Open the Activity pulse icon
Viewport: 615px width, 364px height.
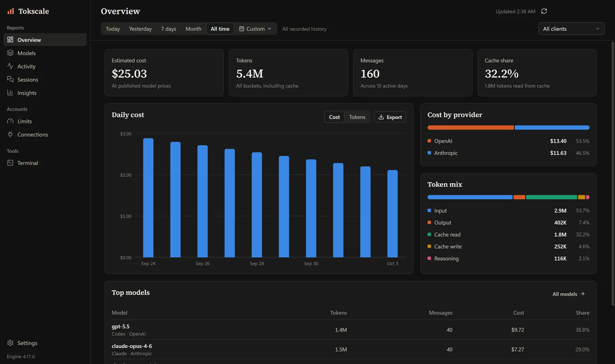[10, 66]
